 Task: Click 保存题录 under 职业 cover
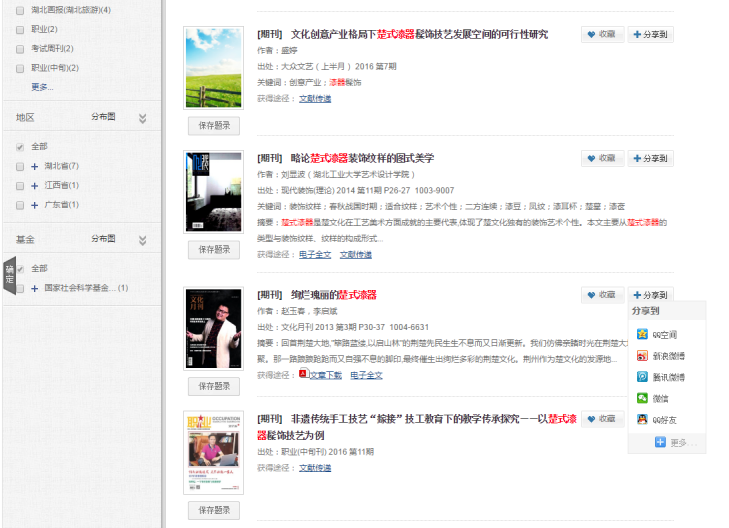(x=214, y=510)
